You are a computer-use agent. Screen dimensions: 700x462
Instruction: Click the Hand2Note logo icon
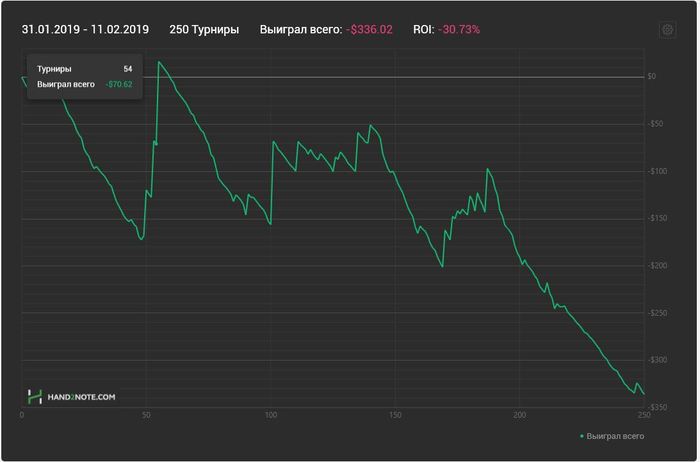point(34,396)
